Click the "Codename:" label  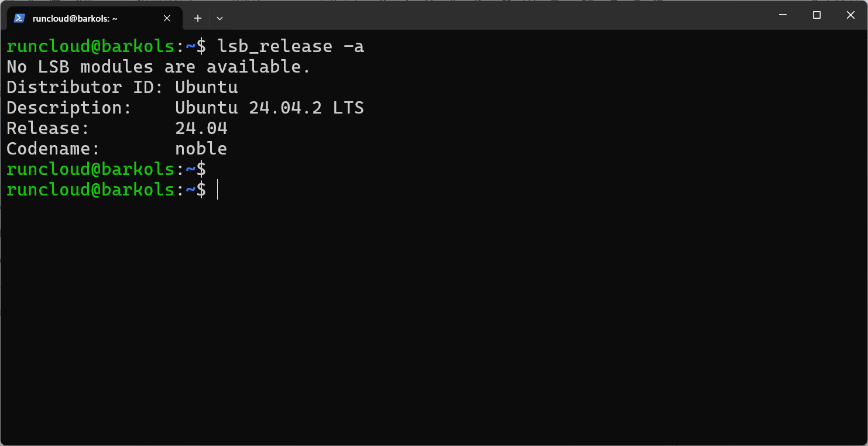[53, 149]
